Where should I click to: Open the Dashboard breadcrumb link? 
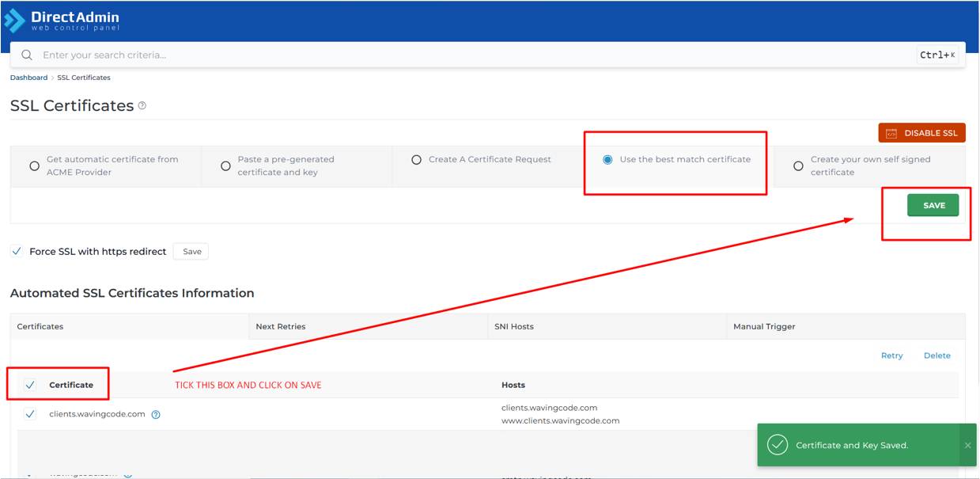[28, 78]
